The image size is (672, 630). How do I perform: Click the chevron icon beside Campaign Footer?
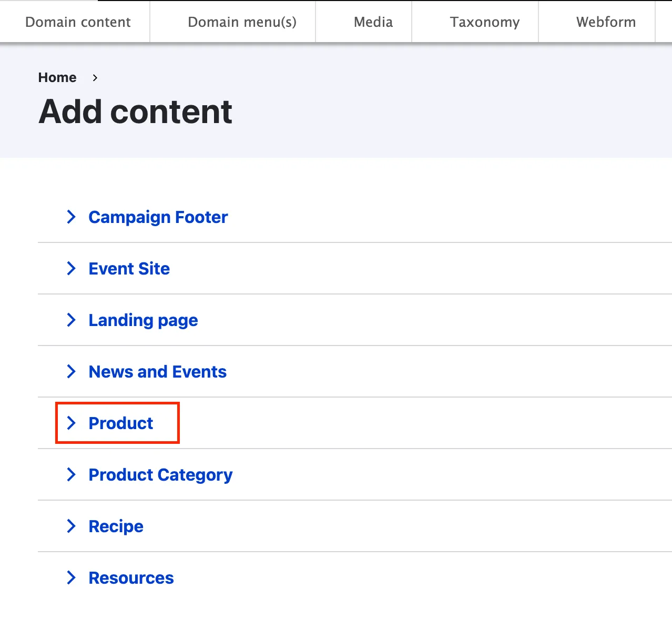[72, 217]
